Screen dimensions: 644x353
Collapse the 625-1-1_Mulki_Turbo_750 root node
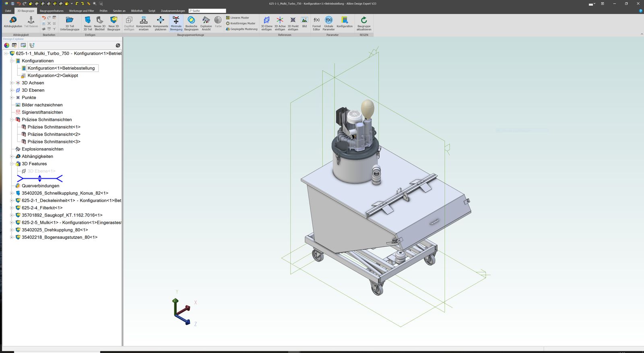6,54
